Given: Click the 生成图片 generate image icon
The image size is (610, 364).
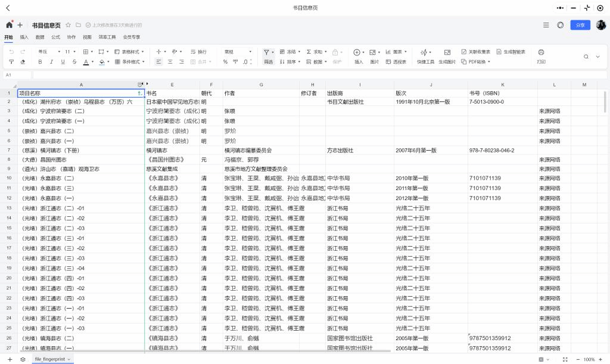Looking at the screenshot, I should click(447, 52).
